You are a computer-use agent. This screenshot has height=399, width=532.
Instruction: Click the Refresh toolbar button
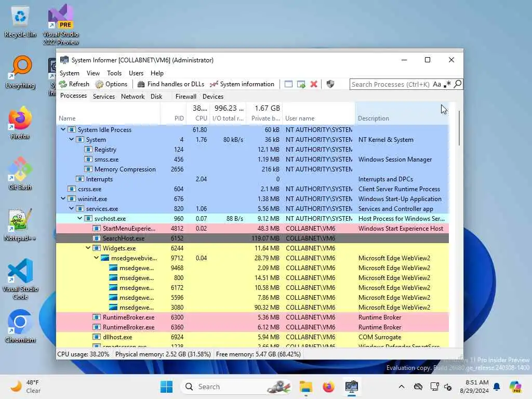pos(74,84)
